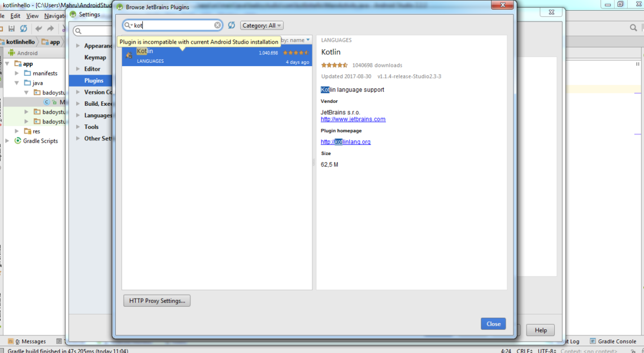Click the reload plugin list icon
The height and width of the screenshot is (353, 644).
pos(232,25)
